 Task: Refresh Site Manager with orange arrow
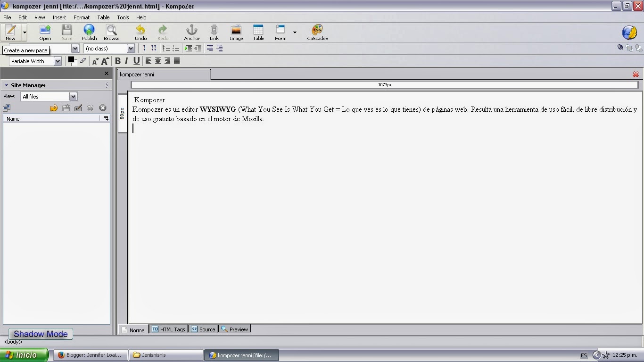click(x=54, y=108)
